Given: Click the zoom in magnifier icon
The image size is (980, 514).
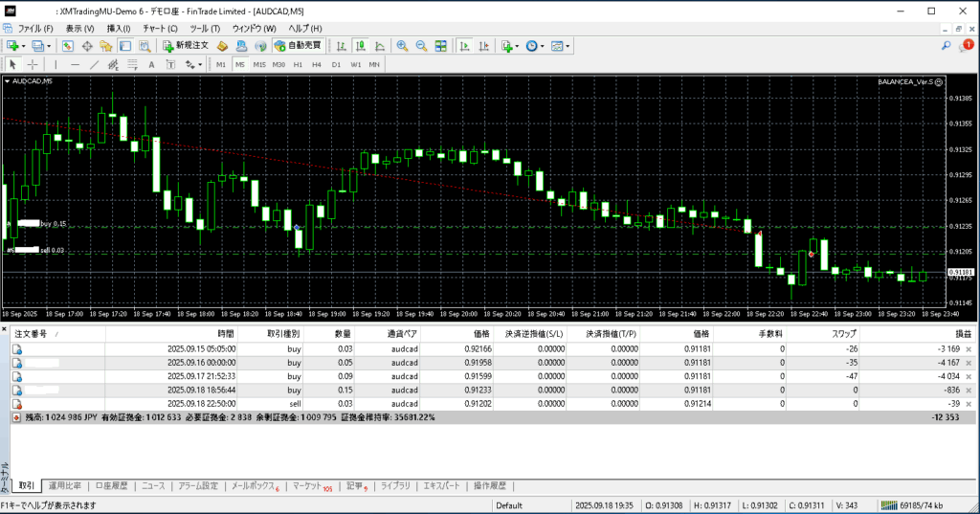Looking at the screenshot, I should pos(402,46).
